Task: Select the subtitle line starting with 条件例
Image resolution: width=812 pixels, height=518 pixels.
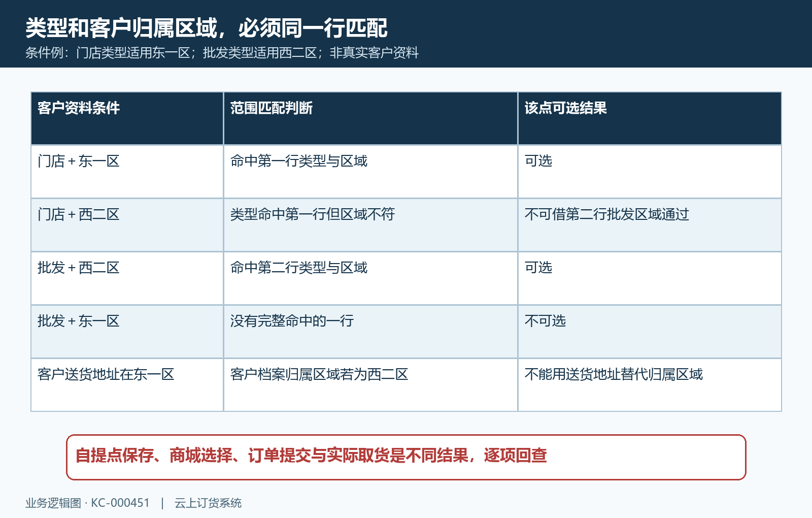Action: 222,53
